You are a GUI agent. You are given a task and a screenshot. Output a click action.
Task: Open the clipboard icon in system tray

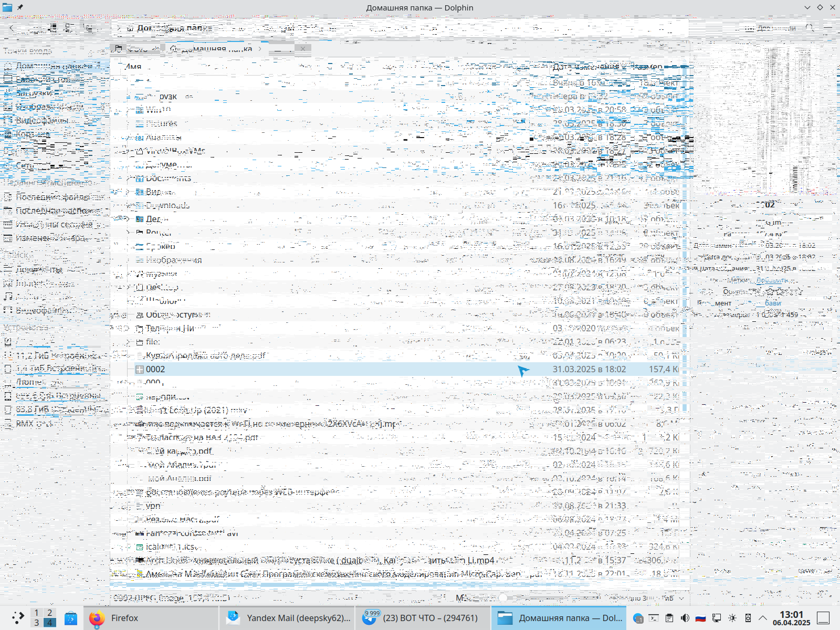point(669,618)
